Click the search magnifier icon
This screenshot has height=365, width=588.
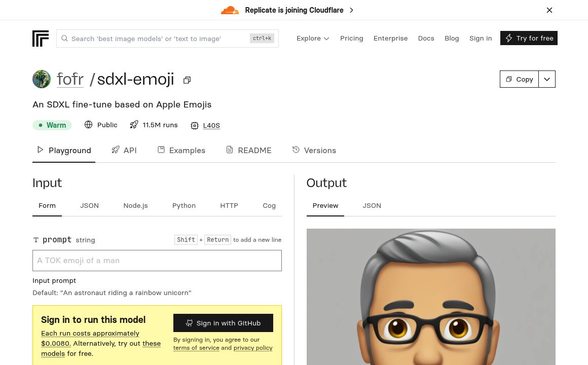65,38
